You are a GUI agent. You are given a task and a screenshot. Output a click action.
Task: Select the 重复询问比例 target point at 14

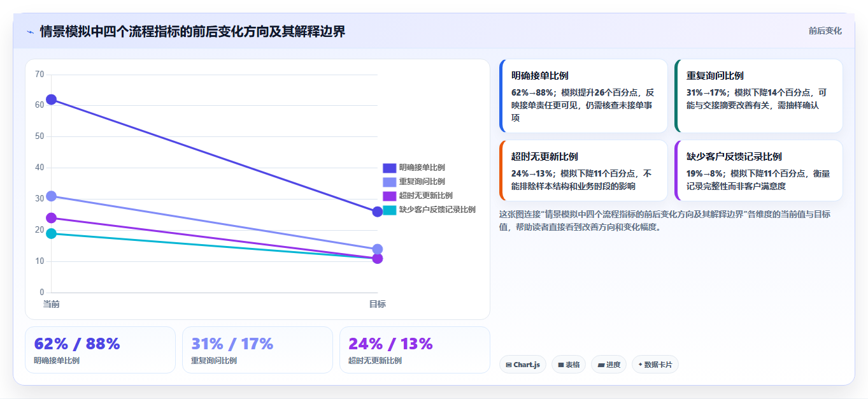click(x=377, y=249)
